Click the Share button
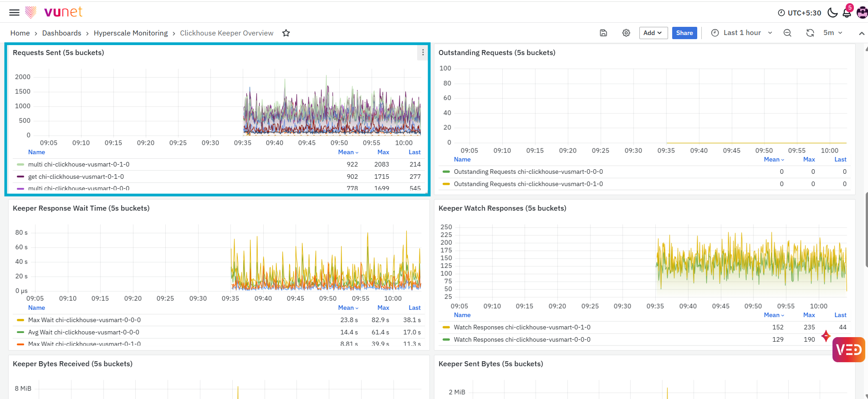Screen dimensions: 868x399 click(684, 33)
